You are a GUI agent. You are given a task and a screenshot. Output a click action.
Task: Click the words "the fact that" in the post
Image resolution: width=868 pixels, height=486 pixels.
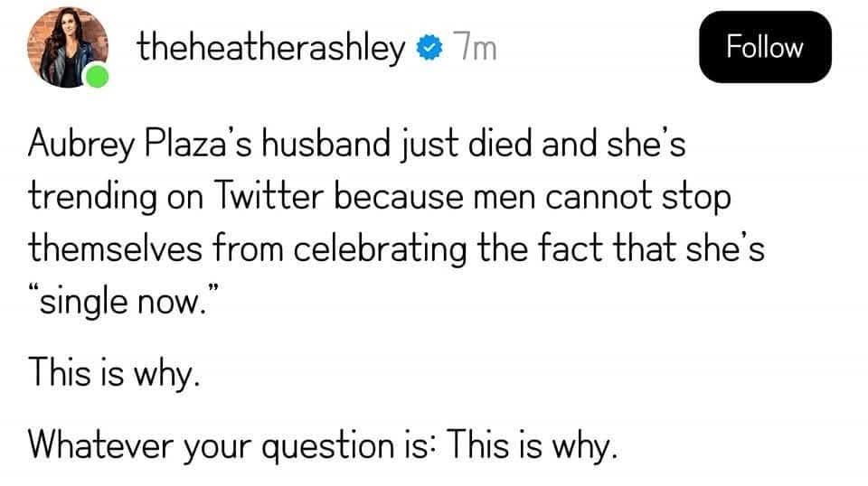click(x=576, y=248)
